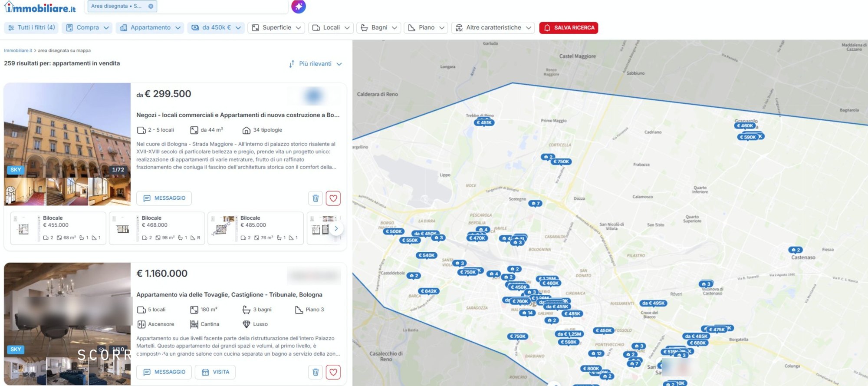Open the Bagni filter dropdown
The height and width of the screenshot is (386, 868).
pos(378,27)
